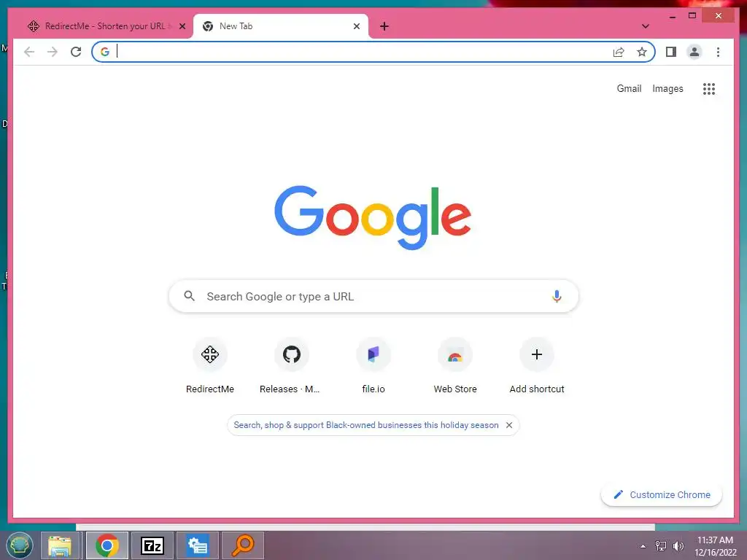This screenshot has height=560, width=747.
Task: Minimize the Chrome window
Action: tap(672, 16)
